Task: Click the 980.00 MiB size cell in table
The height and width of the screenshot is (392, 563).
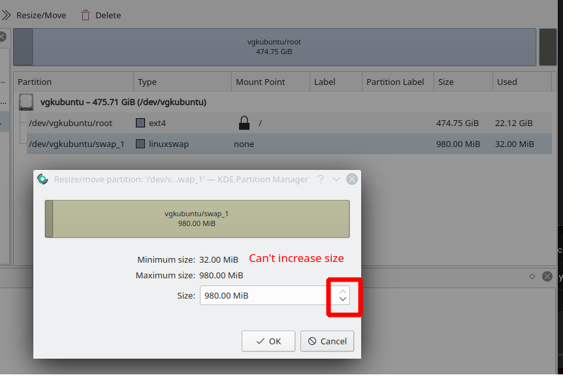Action: [x=458, y=144]
